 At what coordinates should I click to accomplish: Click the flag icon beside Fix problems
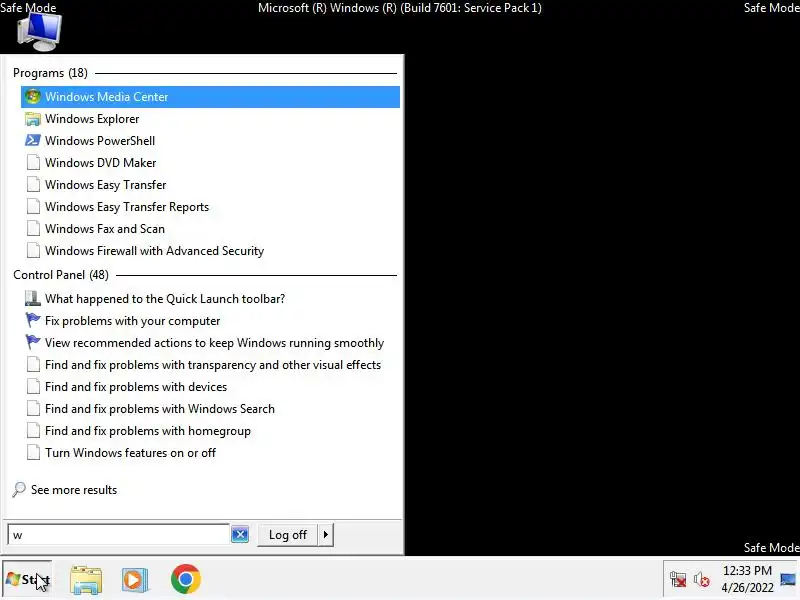tap(33, 320)
